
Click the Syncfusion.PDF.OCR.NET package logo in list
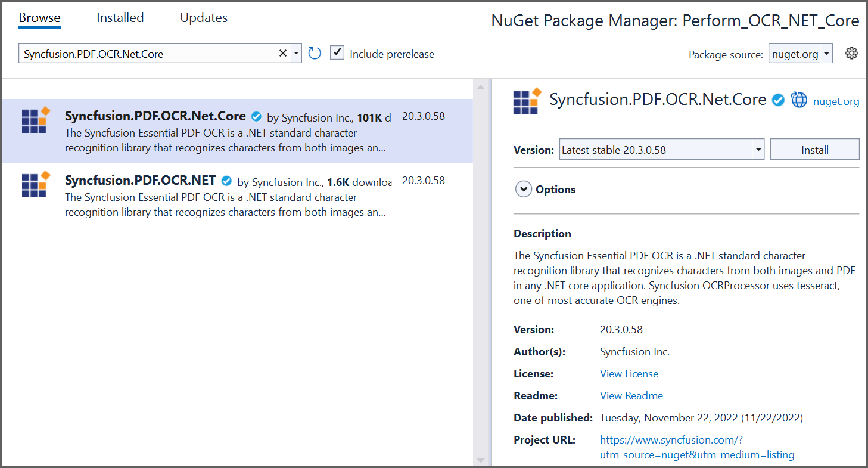[x=36, y=185]
